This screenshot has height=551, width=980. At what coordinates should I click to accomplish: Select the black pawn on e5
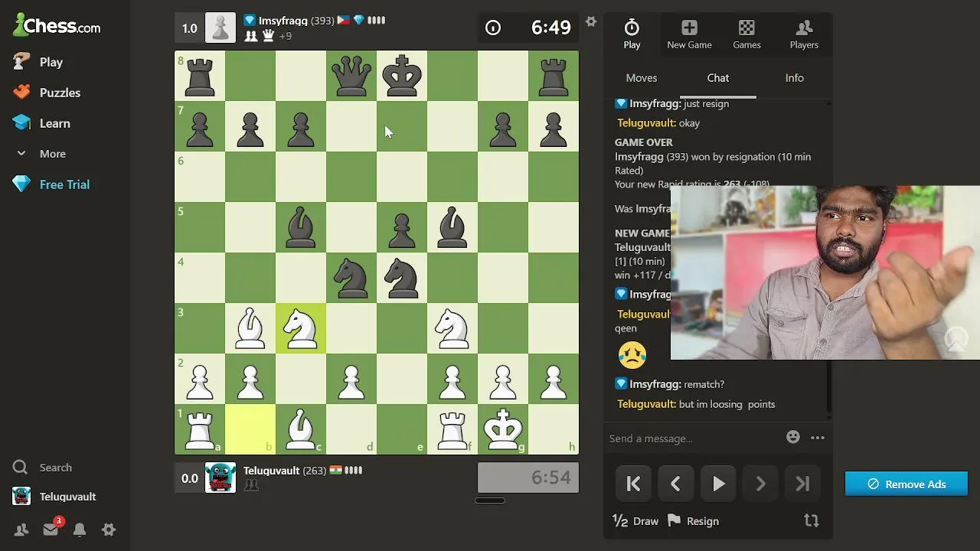coord(402,227)
